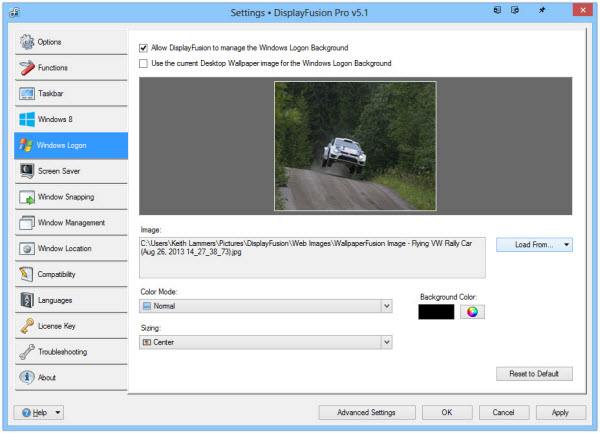
Task: Select the Windows 8 tab
Action: [x=71, y=119]
